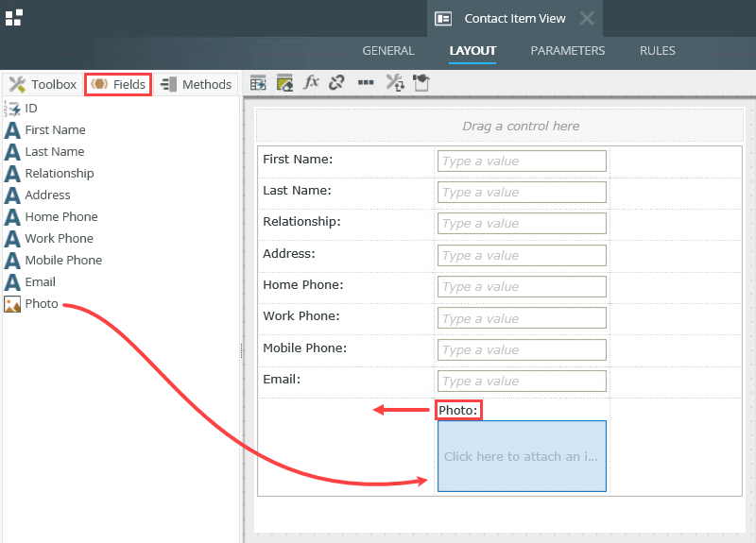Select the Photo field item
This screenshot has width=756, height=543.
pyautogui.click(x=31, y=304)
